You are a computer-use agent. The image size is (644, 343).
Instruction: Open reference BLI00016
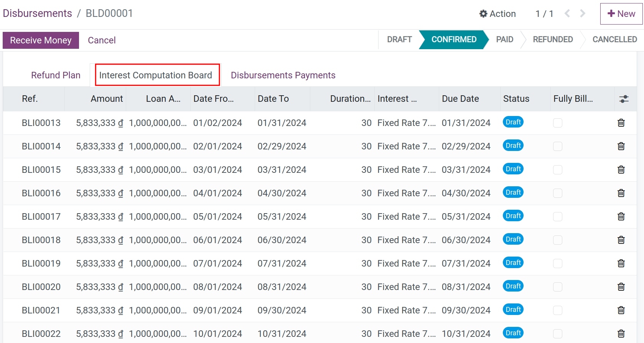click(41, 193)
